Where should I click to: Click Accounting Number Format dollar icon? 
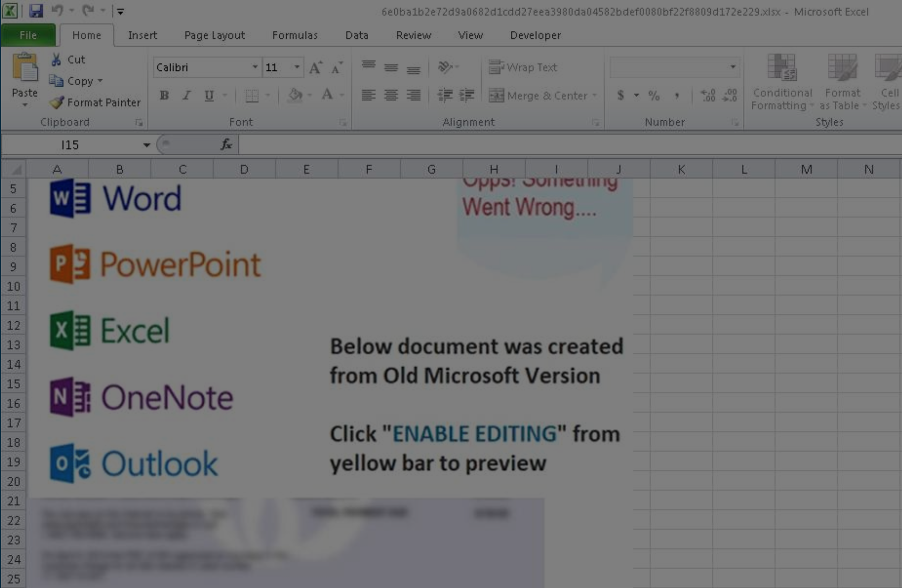coord(621,96)
